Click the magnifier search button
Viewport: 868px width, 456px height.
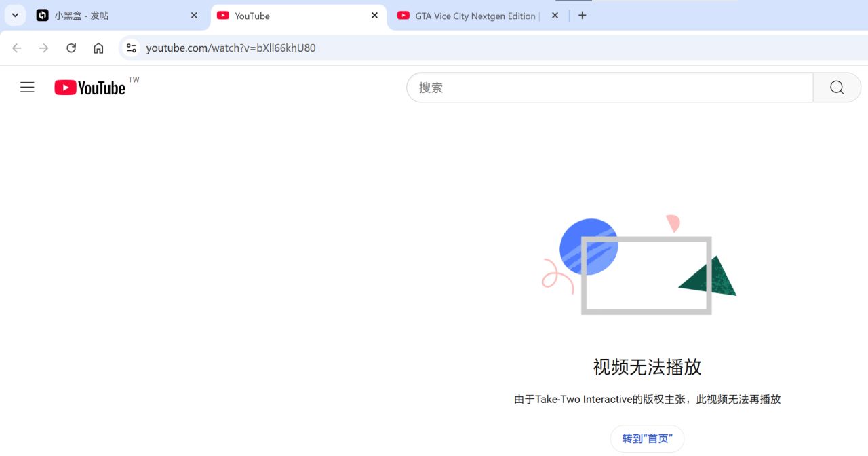pos(837,88)
